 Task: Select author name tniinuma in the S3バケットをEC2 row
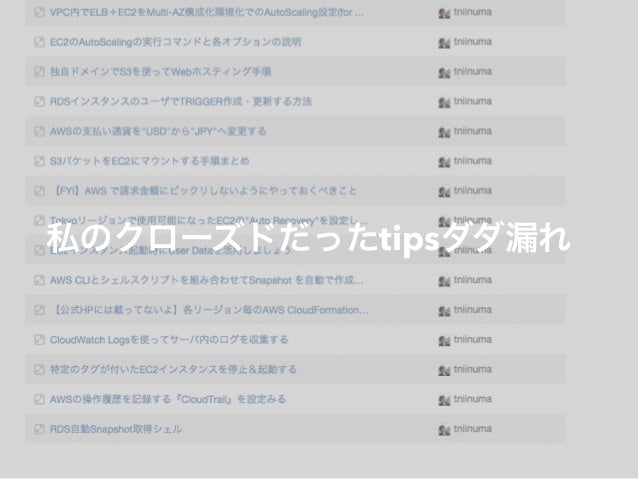(473, 161)
